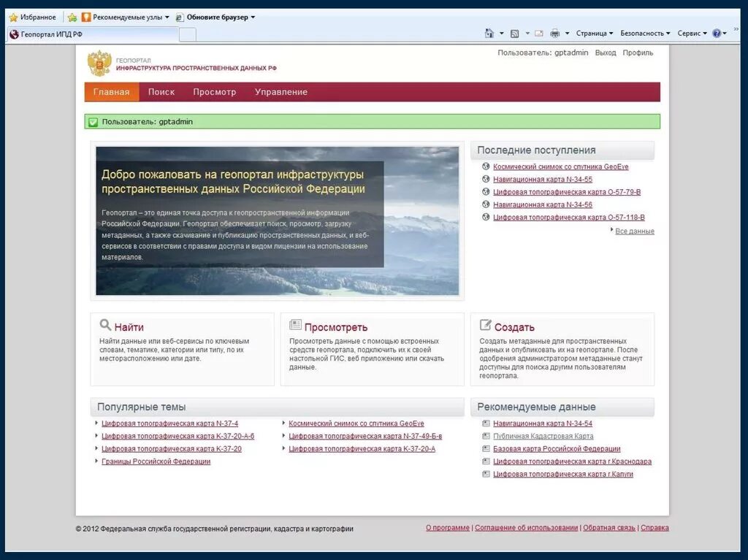Click the Print icon
Viewport: 748px width, 560px height.
[554, 34]
